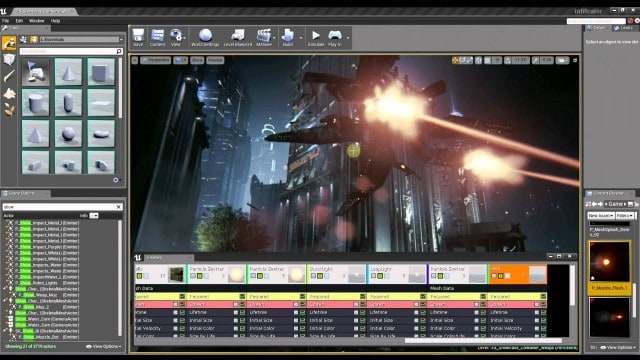Clear the Scene Outliner search with the X

pos(119,207)
